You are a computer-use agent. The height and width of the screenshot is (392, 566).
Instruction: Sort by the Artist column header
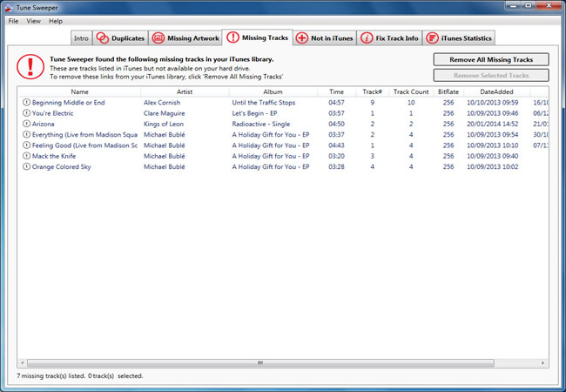[x=185, y=91]
